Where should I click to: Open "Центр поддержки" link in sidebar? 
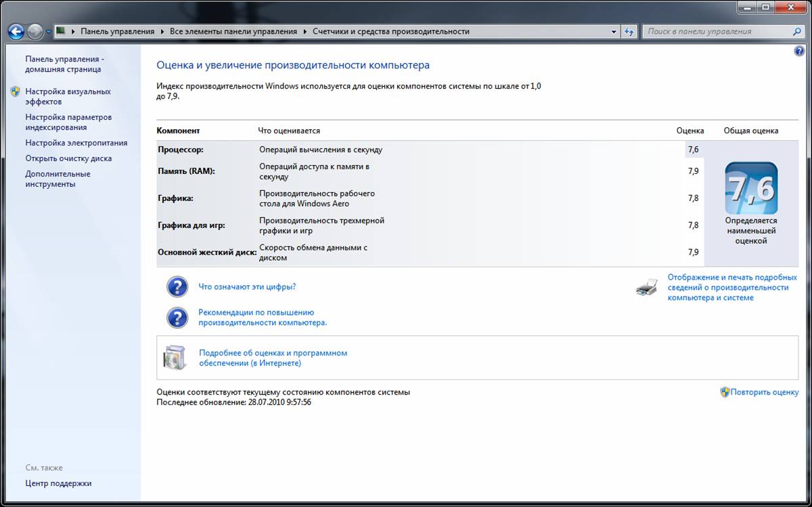58,483
